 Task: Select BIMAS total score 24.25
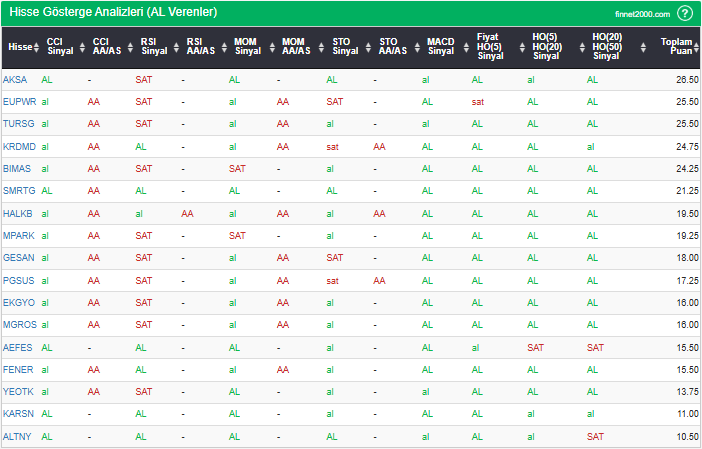[687, 169]
